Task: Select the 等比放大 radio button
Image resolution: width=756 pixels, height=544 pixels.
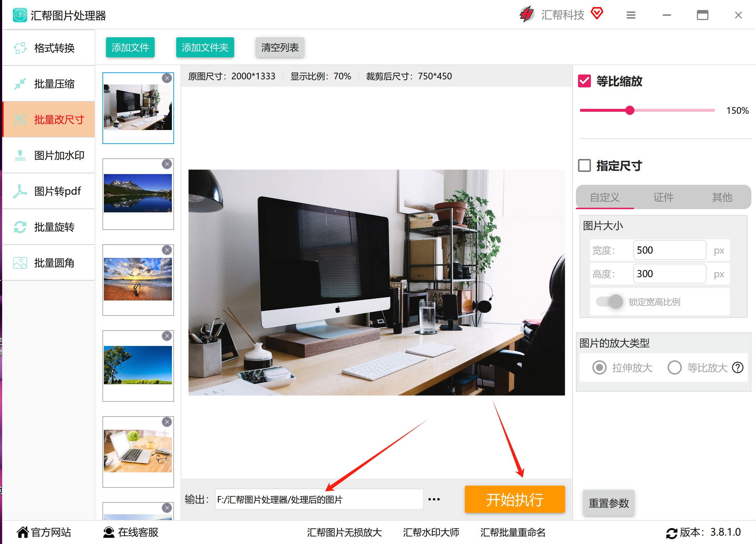Action: click(675, 367)
